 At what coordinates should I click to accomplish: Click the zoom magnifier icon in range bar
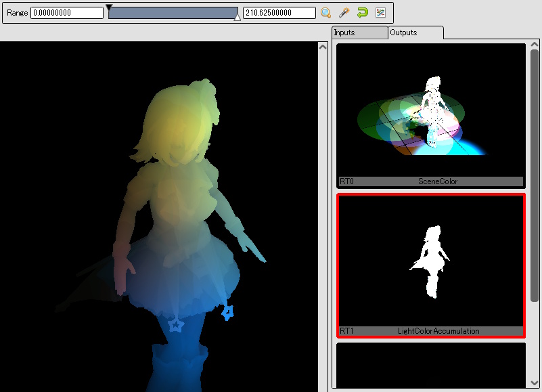tap(325, 13)
